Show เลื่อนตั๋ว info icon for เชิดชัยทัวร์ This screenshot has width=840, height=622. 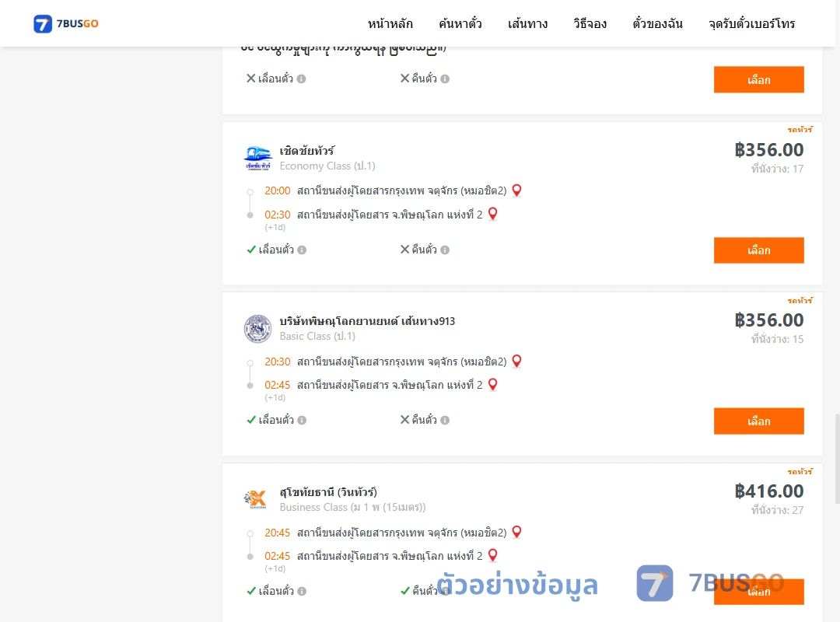pyautogui.click(x=302, y=250)
